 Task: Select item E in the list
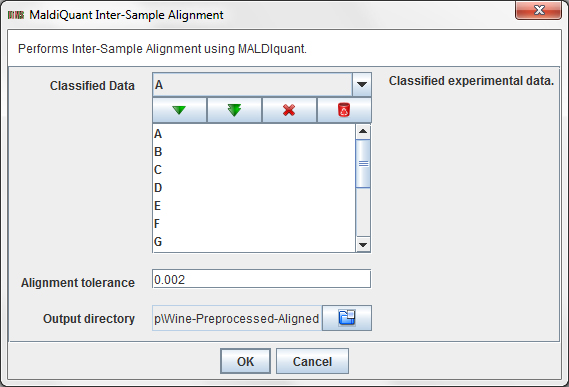click(254, 206)
